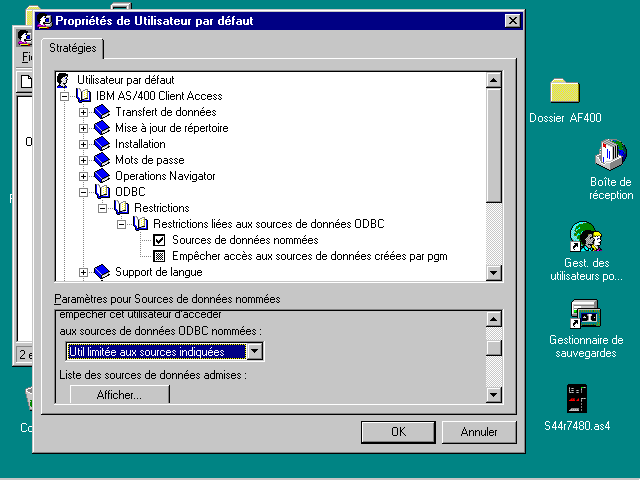Select the Stratégies tab
The image size is (640, 480).
point(74,47)
